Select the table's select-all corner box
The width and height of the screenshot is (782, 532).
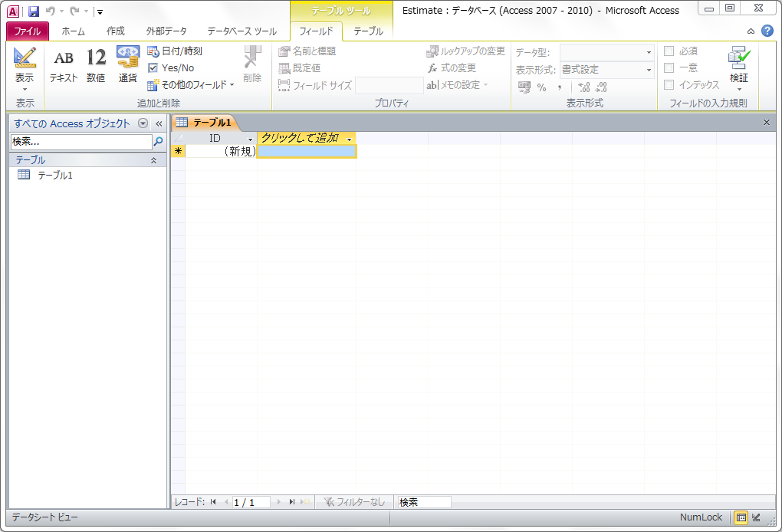(x=178, y=139)
